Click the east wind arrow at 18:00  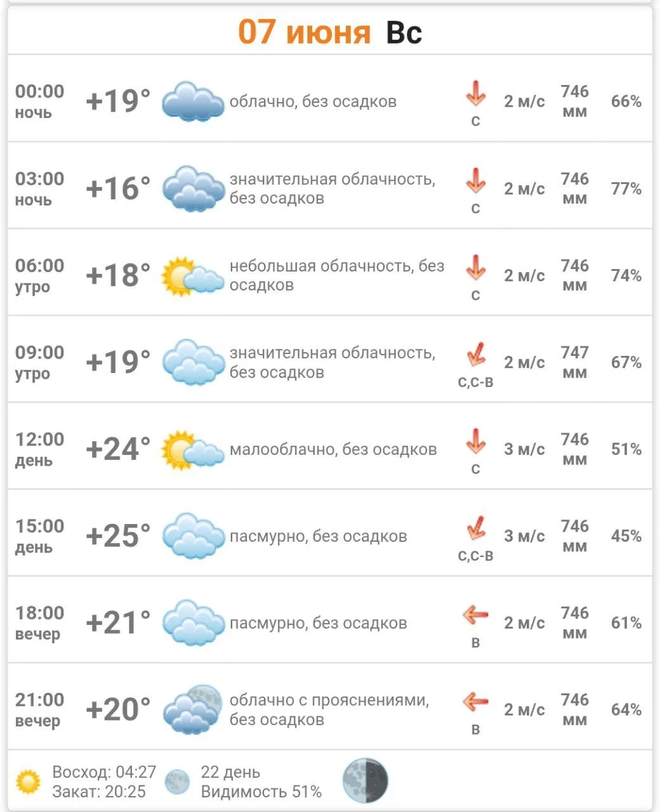tap(475, 615)
